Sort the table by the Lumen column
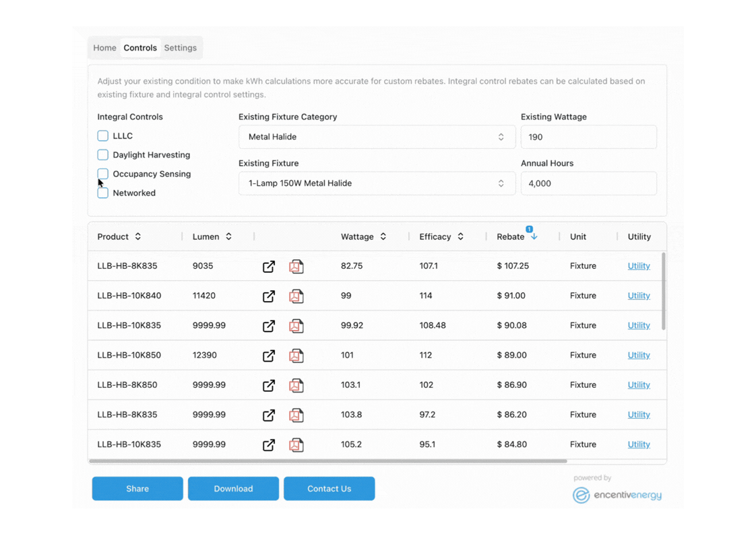This screenshot has height=534, width=756. (227, 236)
